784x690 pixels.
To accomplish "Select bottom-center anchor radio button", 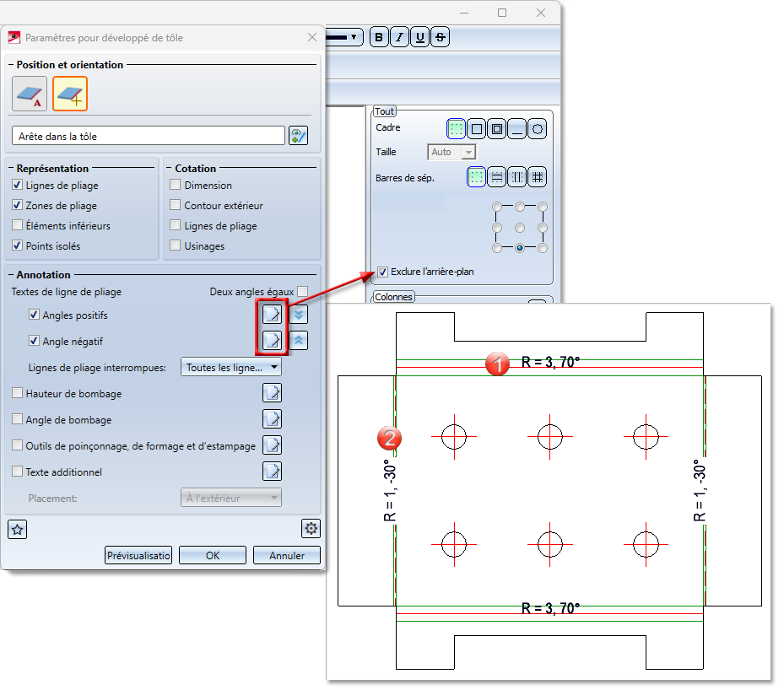I will (x=520, y=248).
